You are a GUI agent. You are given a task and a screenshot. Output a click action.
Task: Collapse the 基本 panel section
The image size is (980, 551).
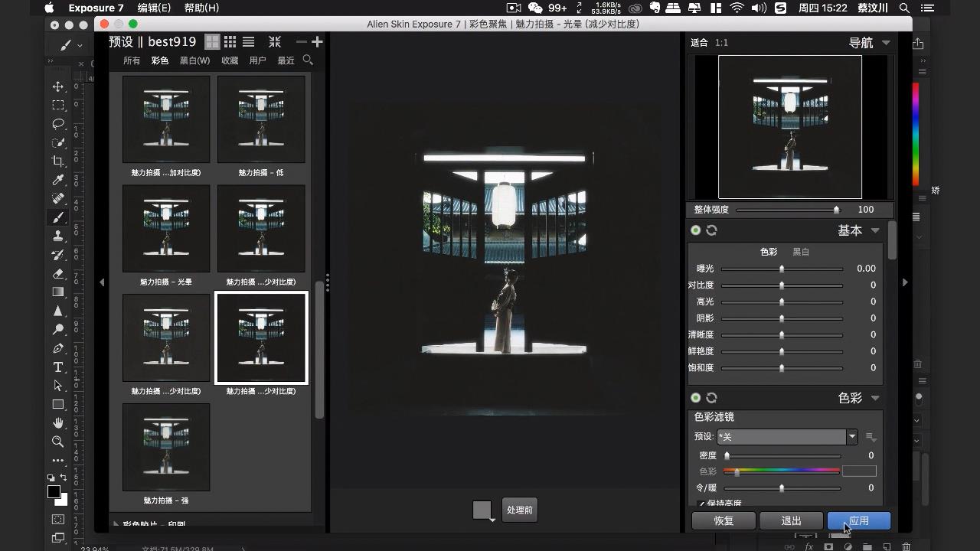(x=875, y=230)
